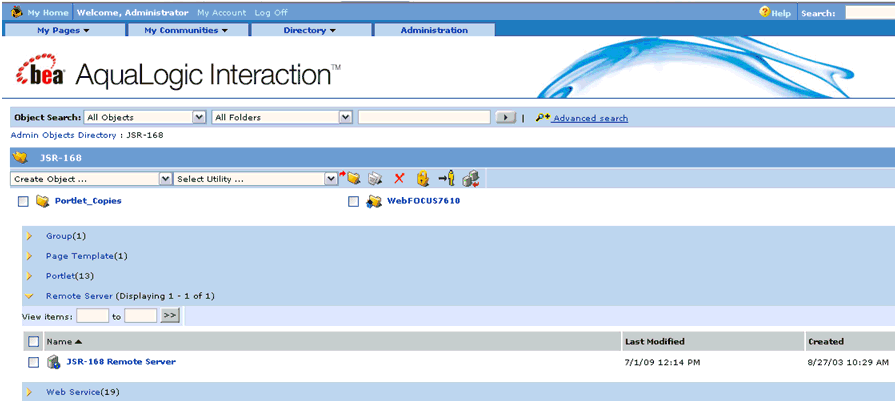Click the red X delete icon
This screenshot has width=895, height=401.
399,179
